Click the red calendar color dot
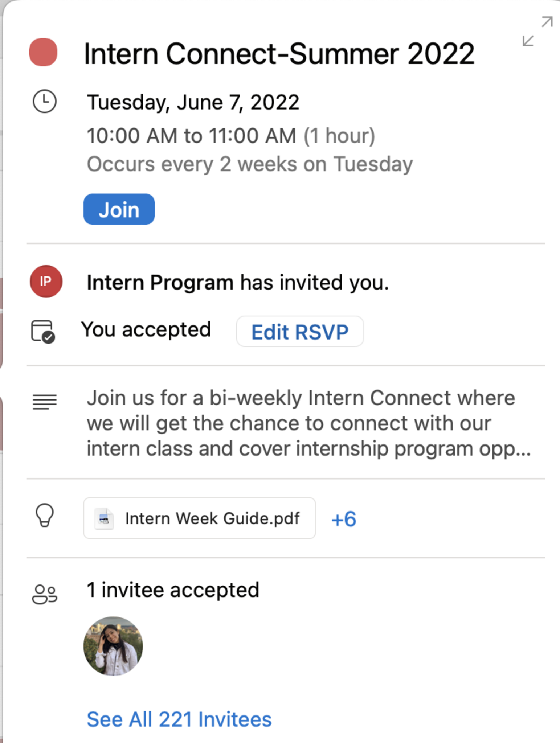Image resolution: width=560 pixels, height=743 pixels. (x=43, y=52)
